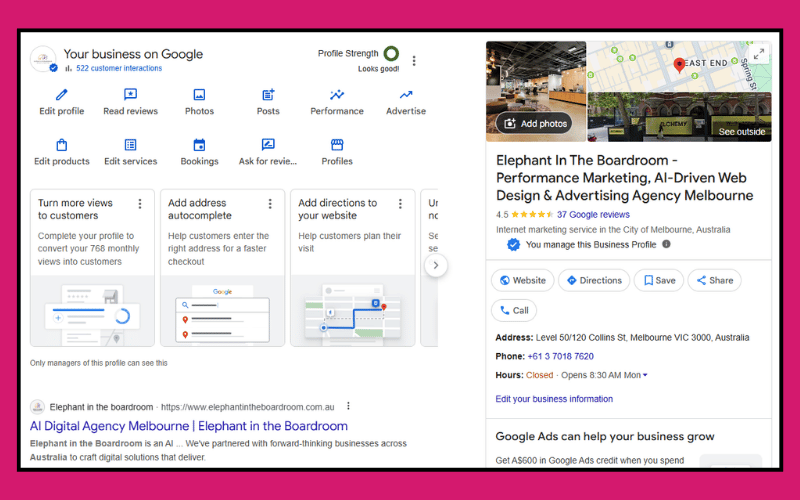Open AI Digital Agency Melbourne result title
The height and width of the screenshot is (500, 800).
pos(189,426)
